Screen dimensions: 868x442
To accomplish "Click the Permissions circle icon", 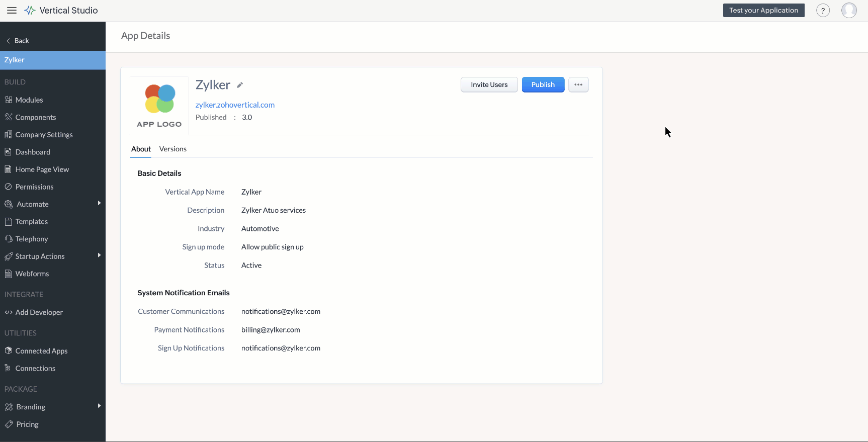I will 8,187.
